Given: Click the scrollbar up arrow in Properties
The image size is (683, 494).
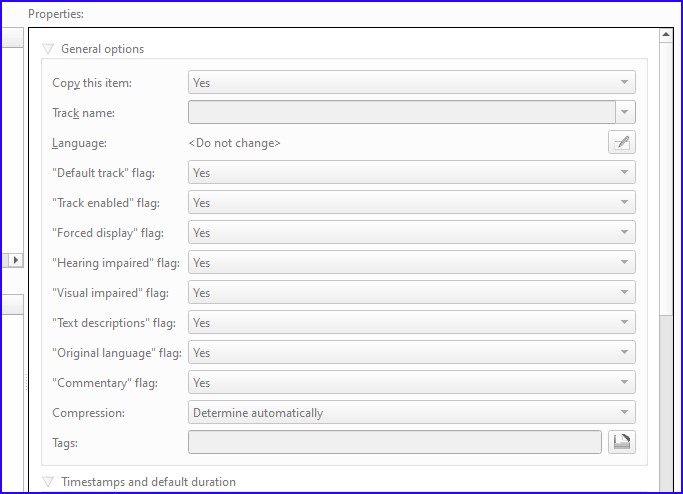Looking at the screenshot, I should click(x=666, y=34).
